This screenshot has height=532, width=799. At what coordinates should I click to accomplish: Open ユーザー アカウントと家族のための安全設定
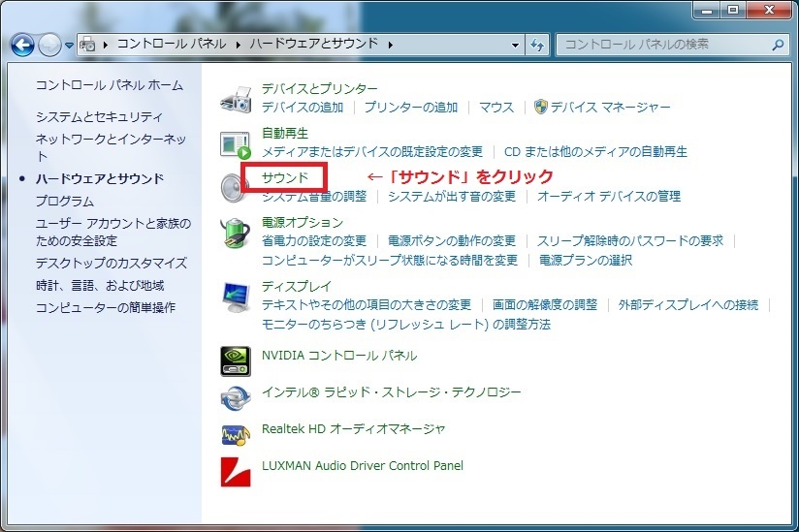pos(113,232)
